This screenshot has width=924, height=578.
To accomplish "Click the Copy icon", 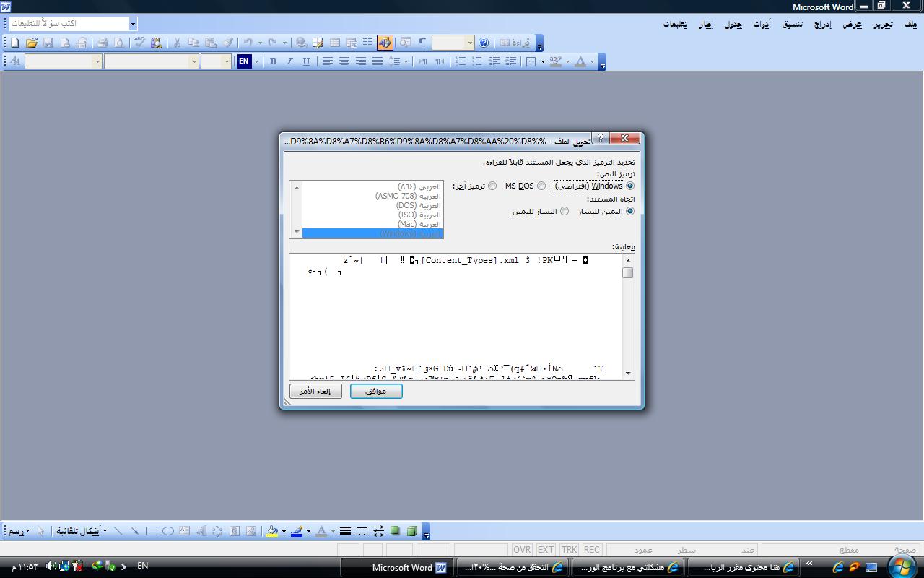I will coord(193,43).
